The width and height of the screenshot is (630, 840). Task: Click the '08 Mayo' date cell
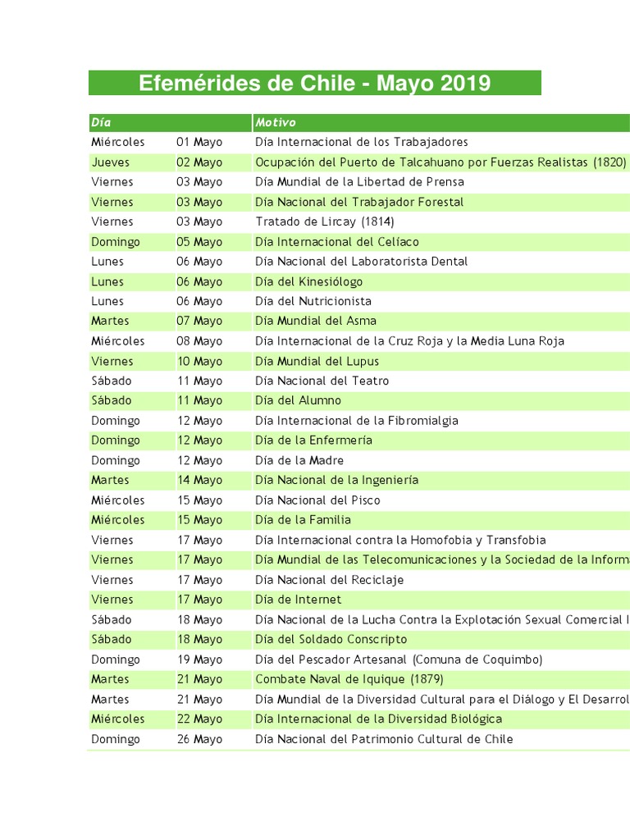pyautogui.click(x=199, y=341)
